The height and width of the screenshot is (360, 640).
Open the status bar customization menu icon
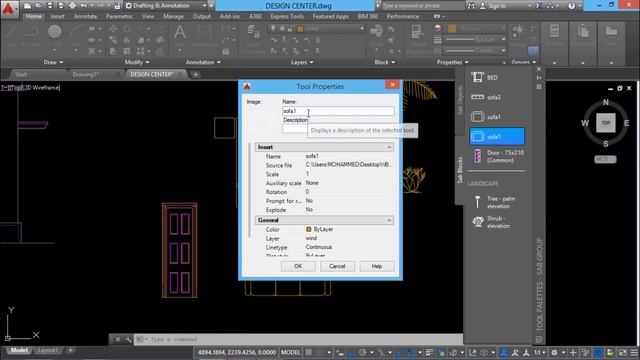(634, 352)
